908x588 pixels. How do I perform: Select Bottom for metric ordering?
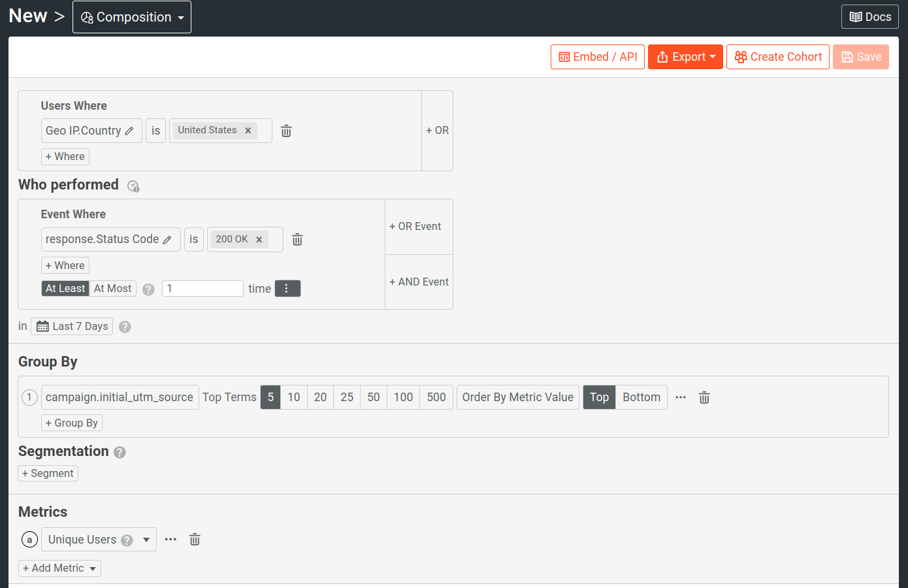tap(641, 397)
